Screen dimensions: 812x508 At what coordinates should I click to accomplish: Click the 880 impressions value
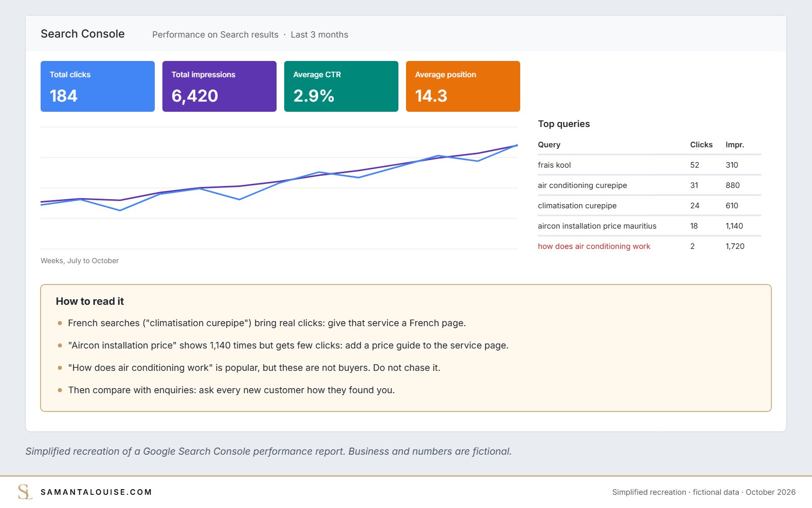click(x=733, y=185)
